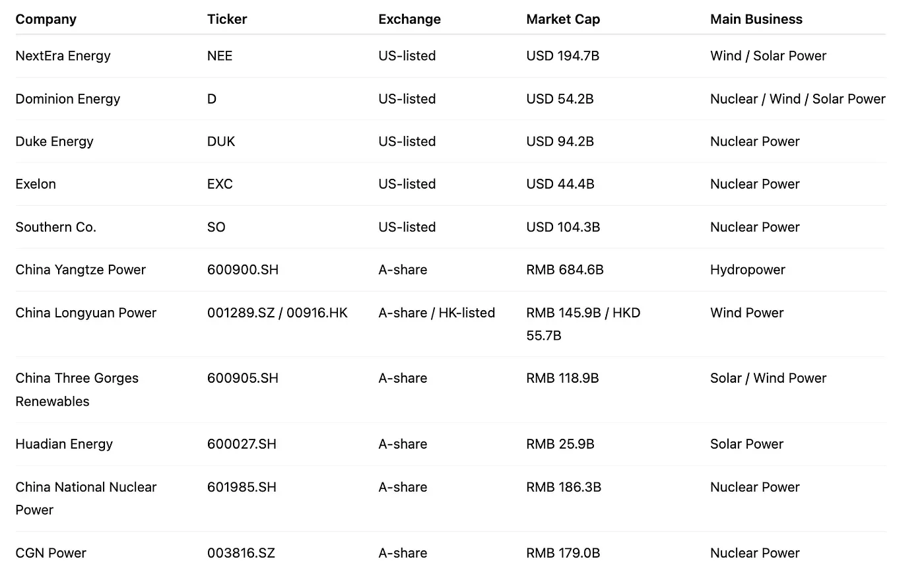924x582 pixels.
Task: Select the "China Longyuan Power" company cell
Action: [86, 313]
